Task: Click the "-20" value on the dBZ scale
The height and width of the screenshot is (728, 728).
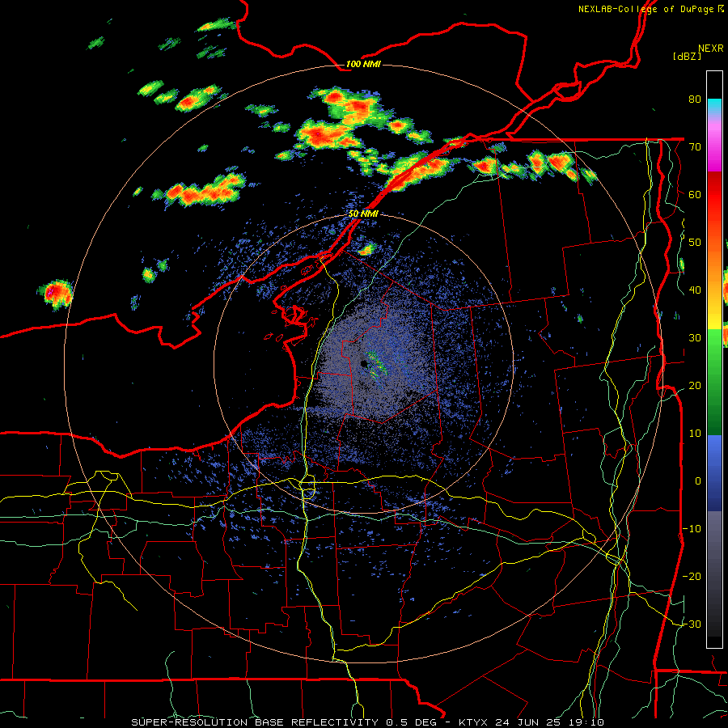Action: (x=692, y=576)
